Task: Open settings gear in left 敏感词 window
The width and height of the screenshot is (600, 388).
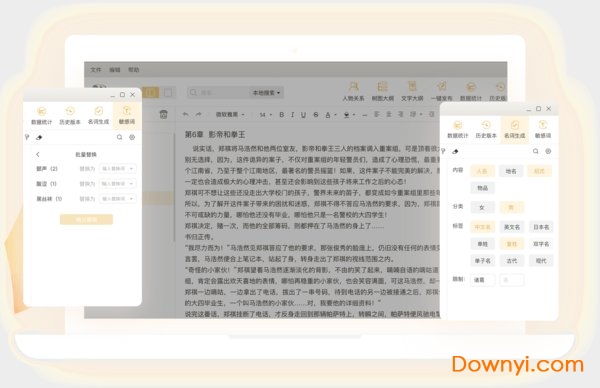Action: point(132,137)
